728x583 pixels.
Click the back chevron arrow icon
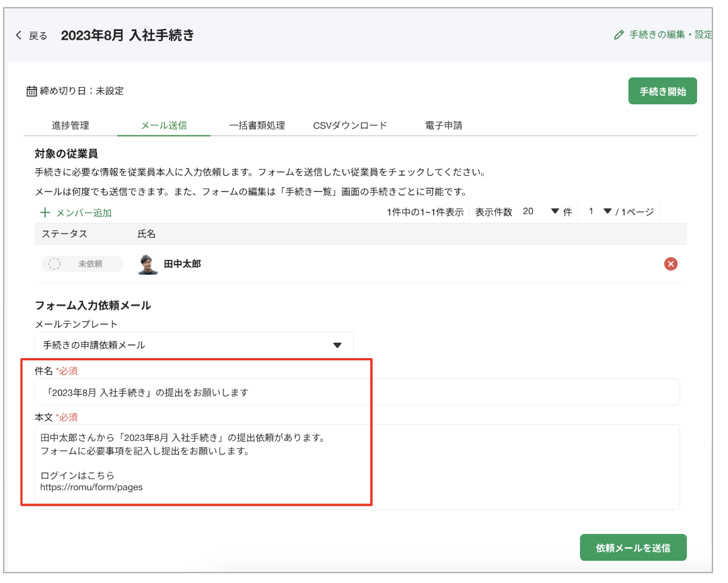(x=19, y=36)
